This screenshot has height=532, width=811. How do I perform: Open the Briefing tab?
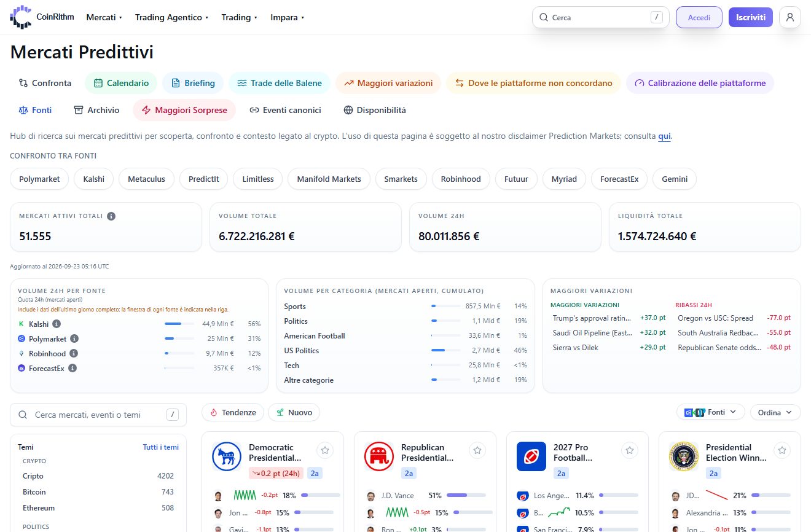click(193, 83)
